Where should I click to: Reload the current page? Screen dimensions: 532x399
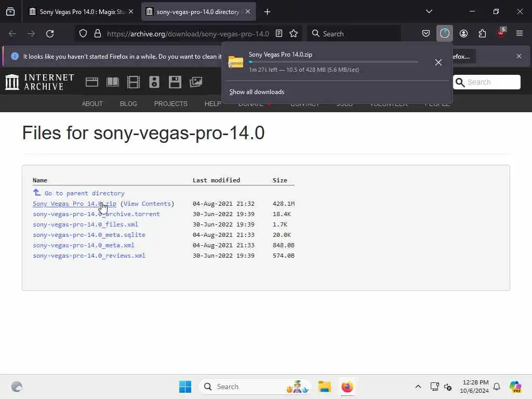50,34
